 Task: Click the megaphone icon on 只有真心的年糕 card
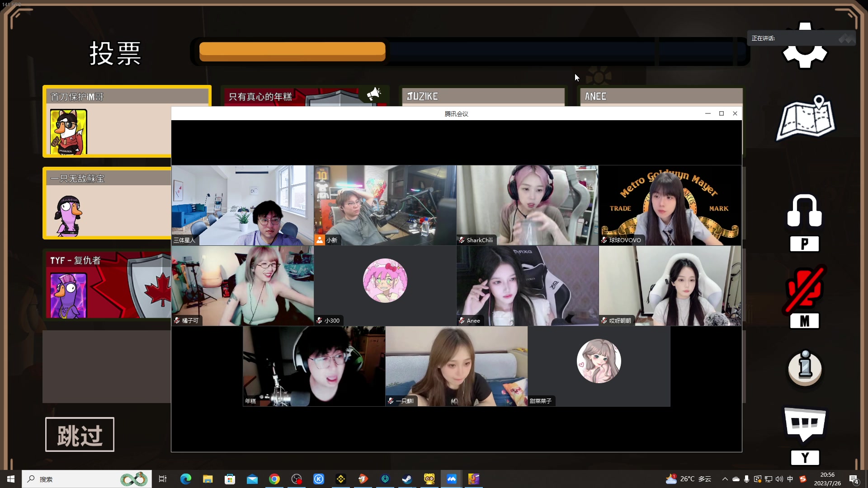coord(374,94)
